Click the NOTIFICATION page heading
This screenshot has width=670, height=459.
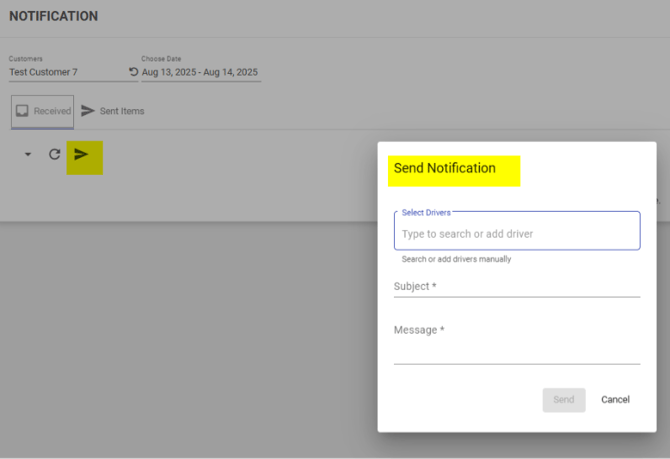(53, 17)
